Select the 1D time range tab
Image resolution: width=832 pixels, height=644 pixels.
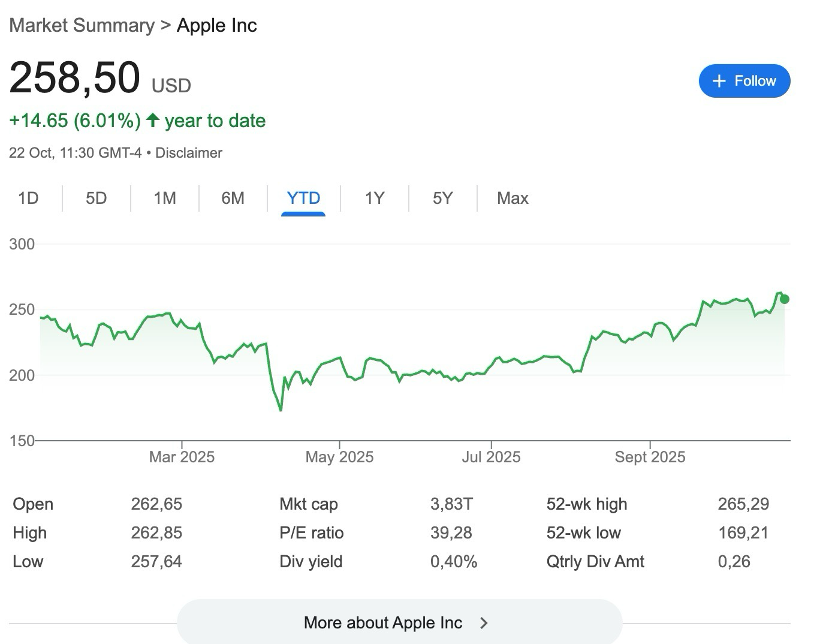coord(28,198)
